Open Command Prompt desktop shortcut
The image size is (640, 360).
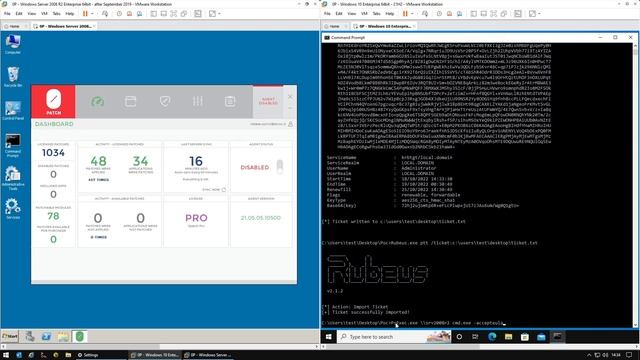(13, 145)
